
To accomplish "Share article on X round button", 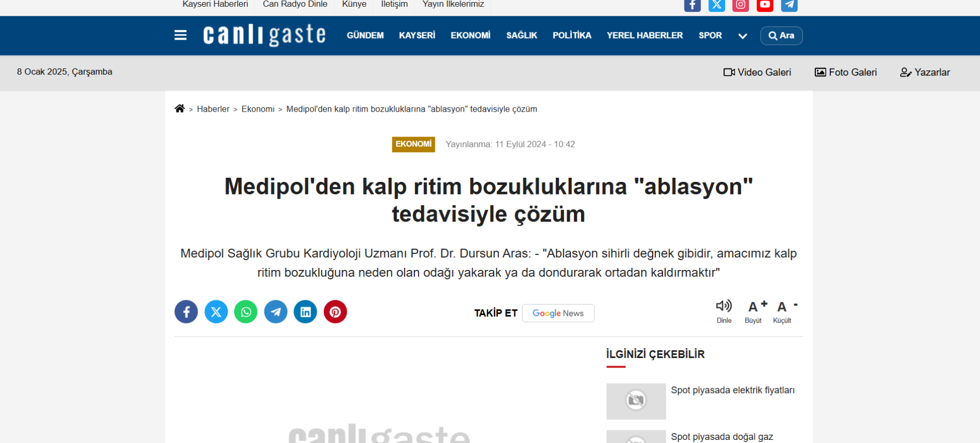I will (x=216, y=312).
